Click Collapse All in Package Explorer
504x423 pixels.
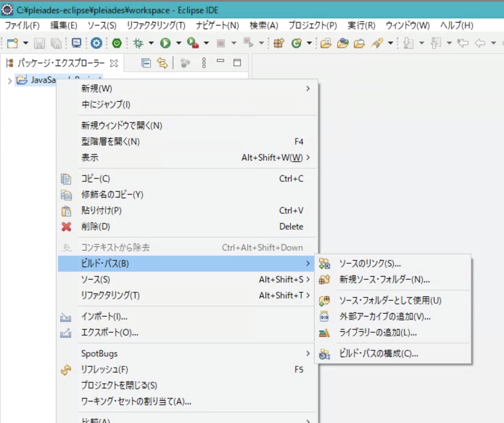click(x=146, y=63)
